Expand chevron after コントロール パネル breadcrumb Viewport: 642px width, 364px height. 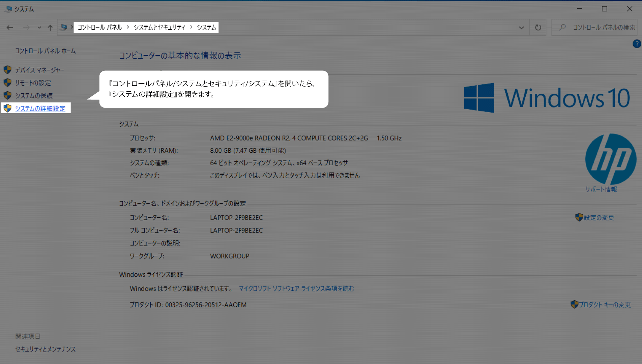(128, 27)
